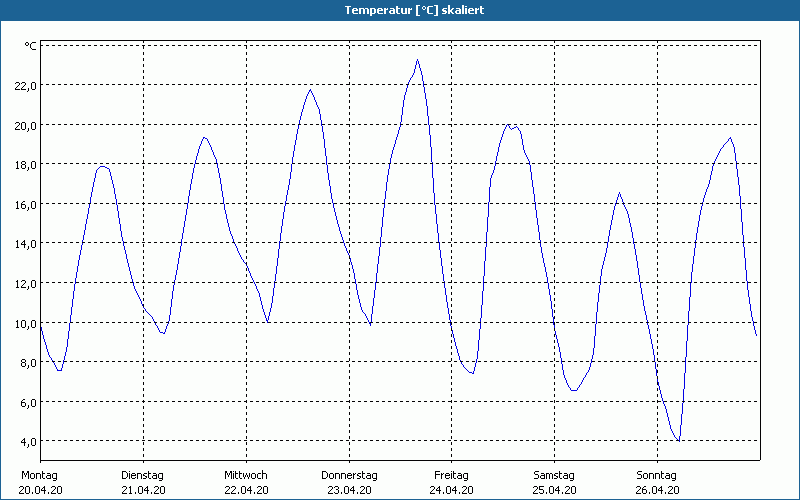
Task: Click the 22,0 y-axis value label
Action: point(25,86)
